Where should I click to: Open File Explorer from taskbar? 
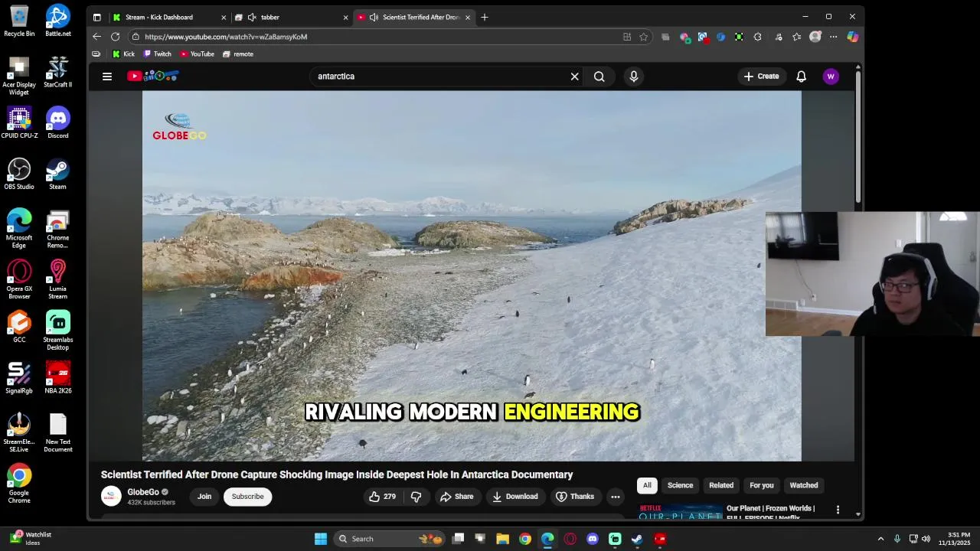click(x=502, y=539)
